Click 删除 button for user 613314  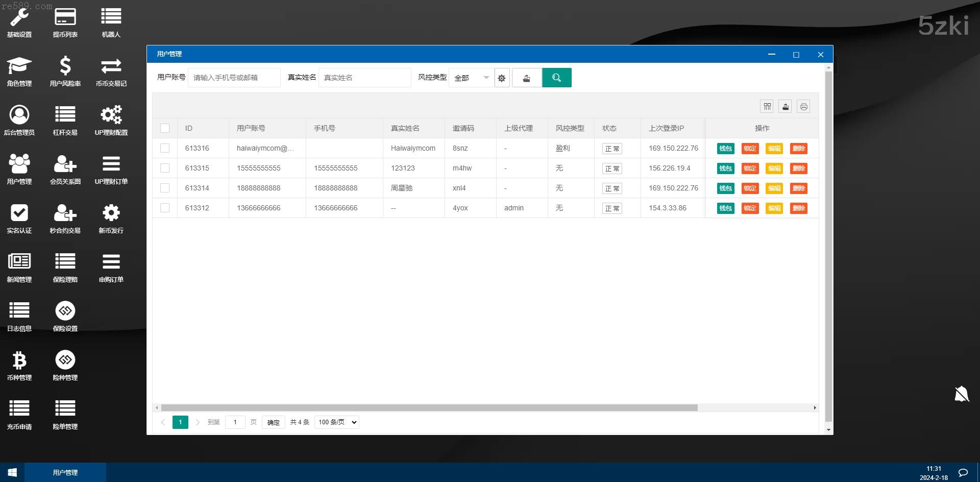[x=798, y=188]
